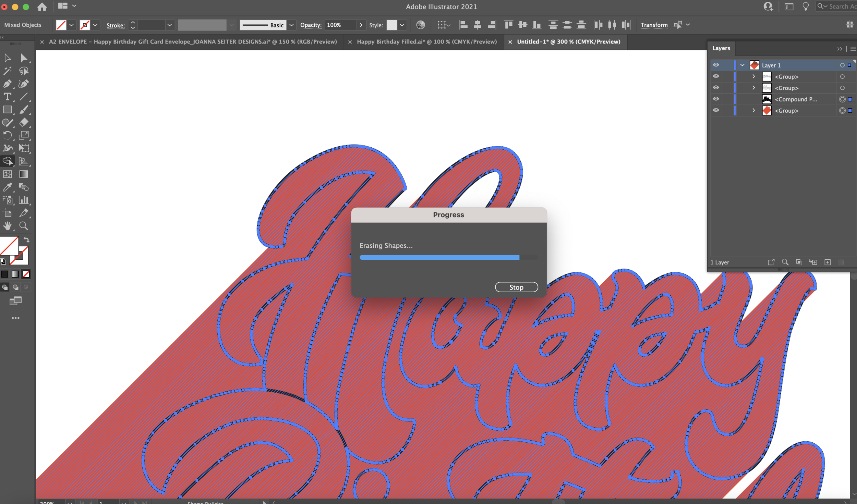The width and height of the screenshot is (857, 504).
Task: Switch to Happy Birthday Filled.ai tab
Action: [426, 42]
